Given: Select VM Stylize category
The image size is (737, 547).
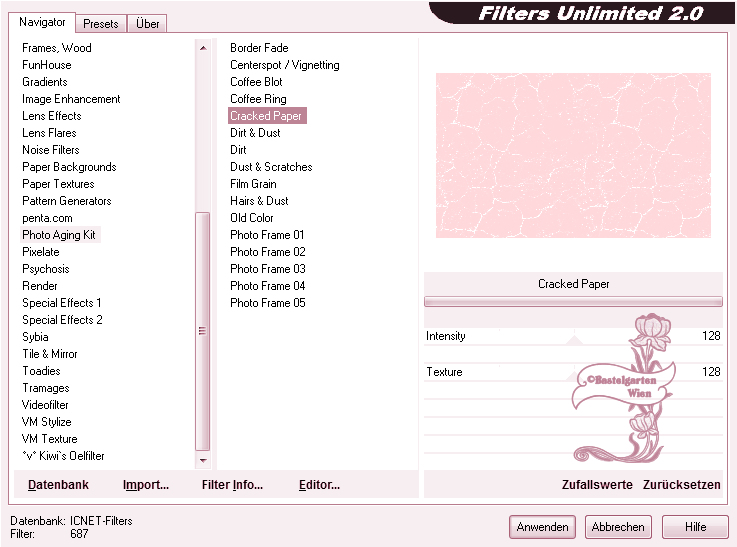Looking at the screenshot, I should [47, 422].
